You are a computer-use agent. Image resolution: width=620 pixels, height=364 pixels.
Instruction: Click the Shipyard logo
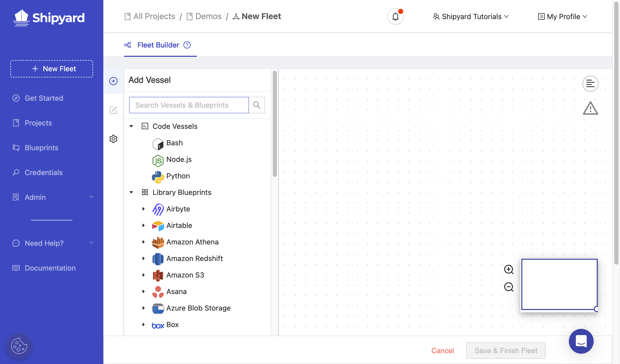tap(49, 18)
